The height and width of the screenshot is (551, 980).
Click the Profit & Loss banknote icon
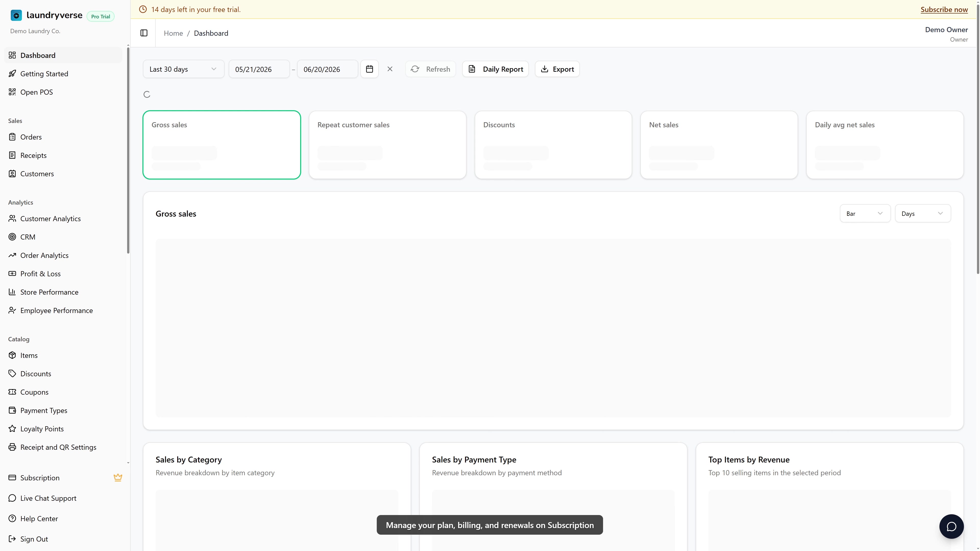[12, 273]
